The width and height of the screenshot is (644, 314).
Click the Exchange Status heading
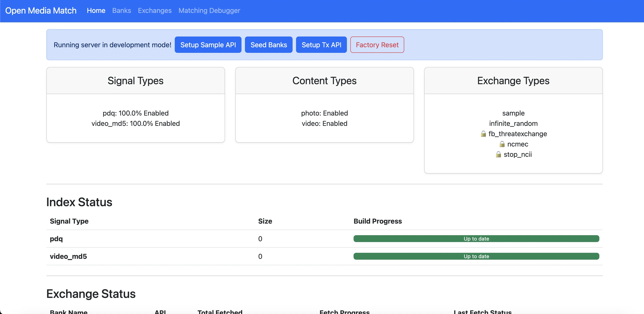pos(91,294)
